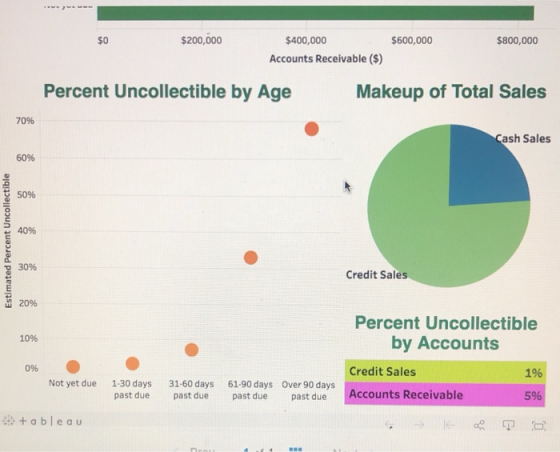The height and width of the screenshot is (452, 560).
Task: Click the 1-30 days past due axis label
Action: tap(132, 390)
